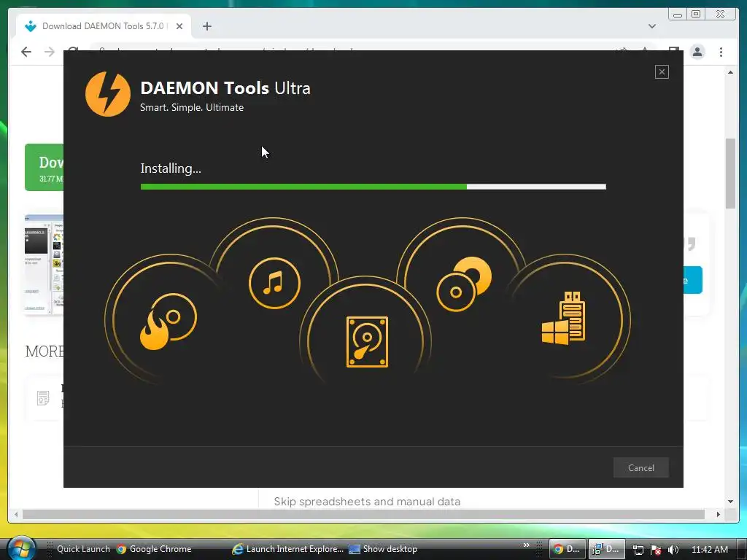The height and width of the screenshot is (560, 747).
Task: Expand the Quick Launch overflow chevron
Action: click(527, 545)
